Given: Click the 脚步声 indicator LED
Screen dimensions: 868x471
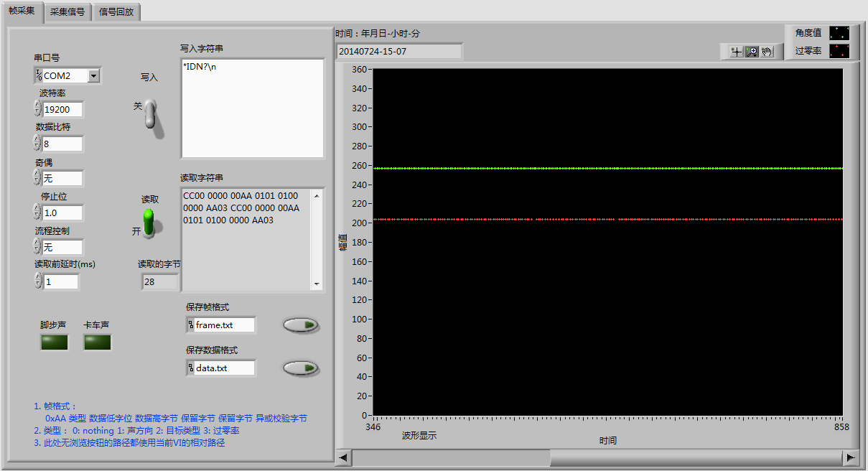Looking at the screenshot, I should (55, 342).
